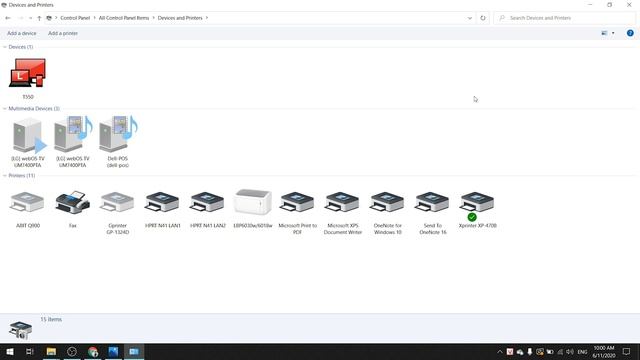Select OneNote for Windows 10 printer
Screen dimensions: 640x360
pos(387,202)
